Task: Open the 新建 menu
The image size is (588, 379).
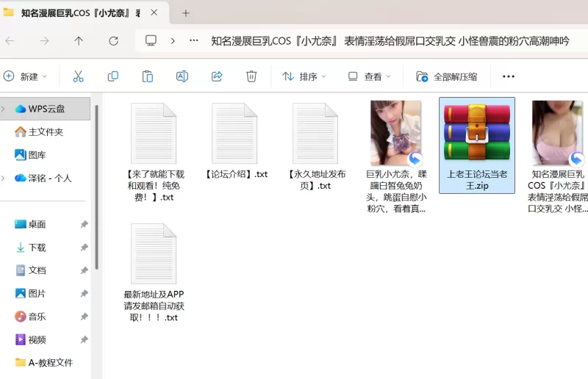Action: tap(25, 76)
